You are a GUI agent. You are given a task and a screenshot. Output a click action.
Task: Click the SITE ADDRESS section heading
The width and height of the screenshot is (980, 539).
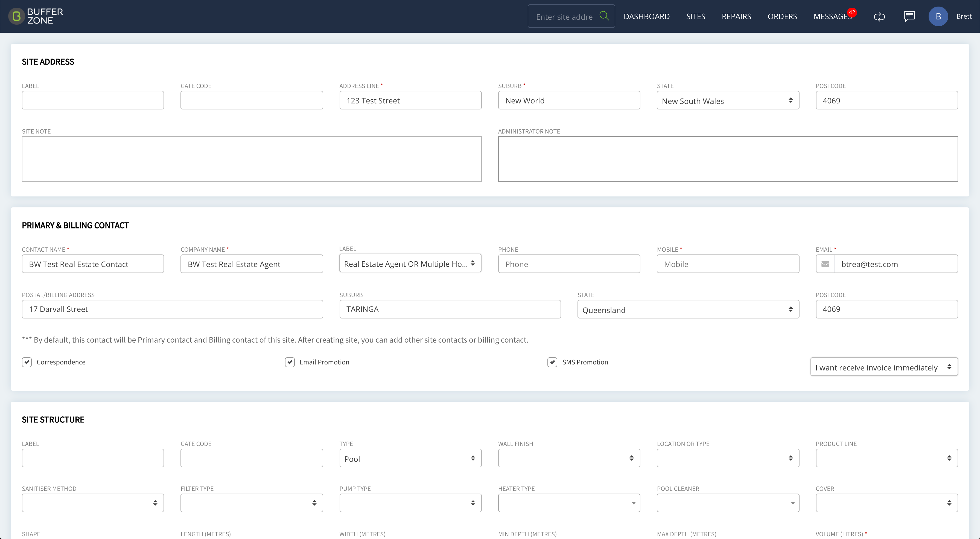pos(48,62)
